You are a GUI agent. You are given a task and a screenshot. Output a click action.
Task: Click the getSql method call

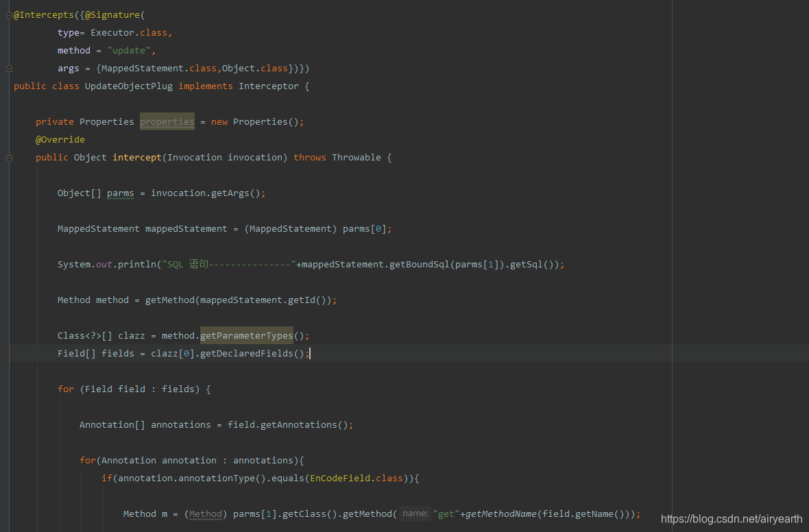point(527,264)
